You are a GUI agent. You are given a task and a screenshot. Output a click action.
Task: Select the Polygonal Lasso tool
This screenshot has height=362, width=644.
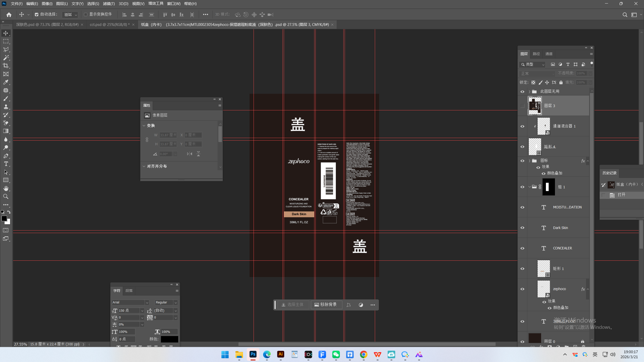[x=6, y=50]
